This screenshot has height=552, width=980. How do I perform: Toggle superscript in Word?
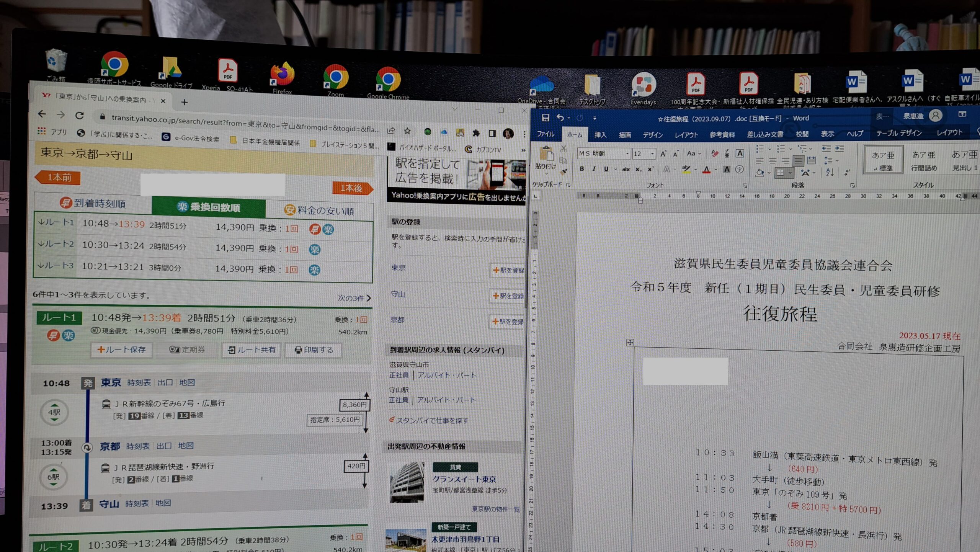tap(650, 169)
